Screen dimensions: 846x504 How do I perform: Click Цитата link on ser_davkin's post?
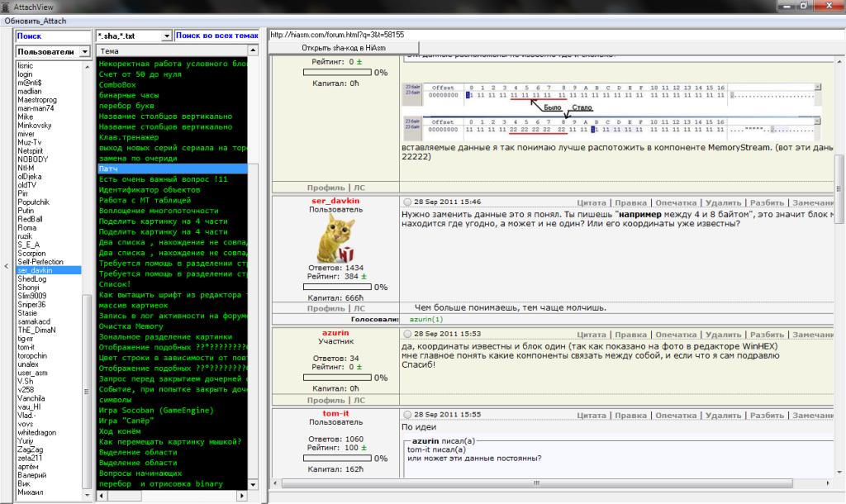click(x=592, y=201)
